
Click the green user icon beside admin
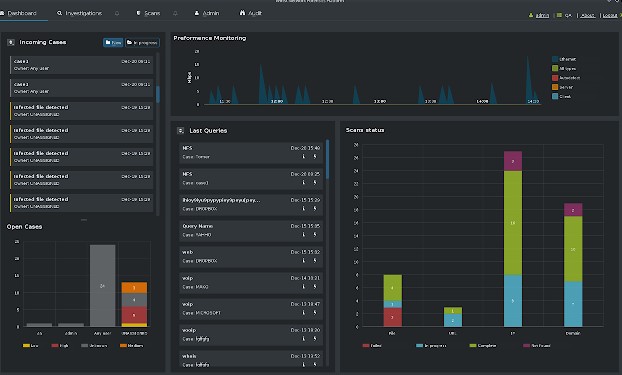tap(531, 15)
